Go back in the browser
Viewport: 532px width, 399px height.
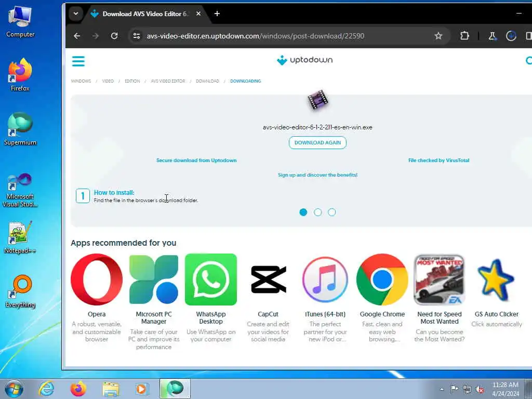coord(77,36)
